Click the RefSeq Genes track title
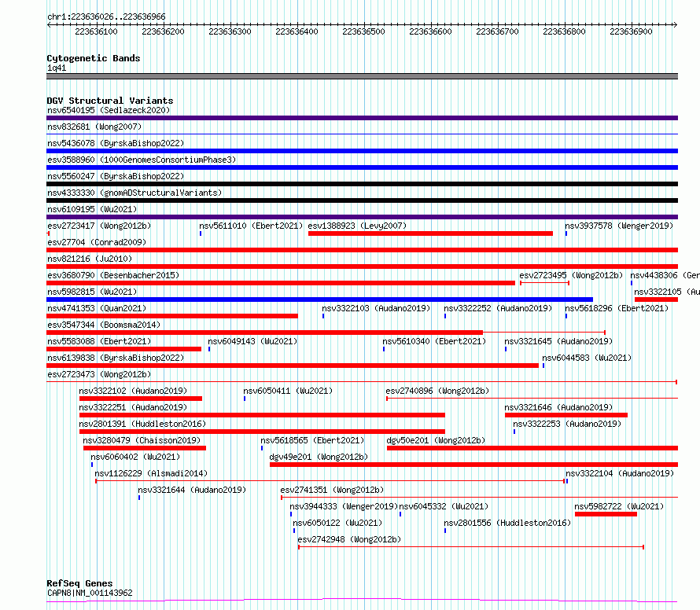Viewport: 700px width, 610px height. 79,583
